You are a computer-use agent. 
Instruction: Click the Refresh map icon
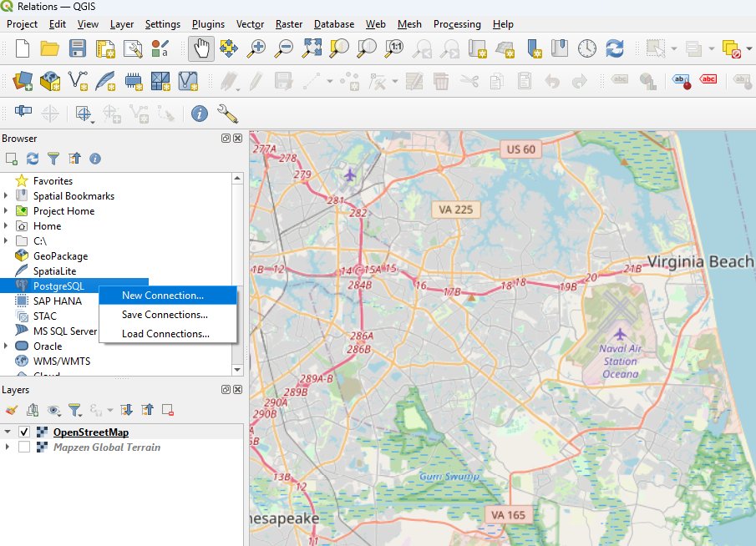615,48
